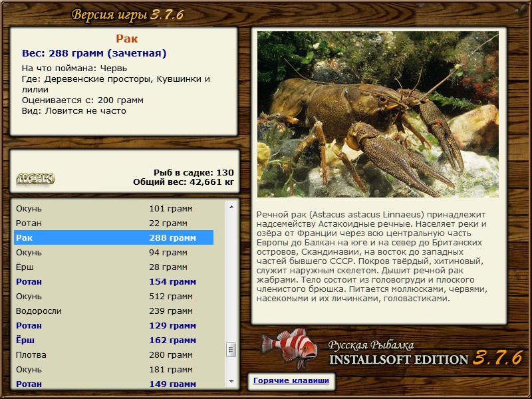Click the red striped fish logo

289,348
